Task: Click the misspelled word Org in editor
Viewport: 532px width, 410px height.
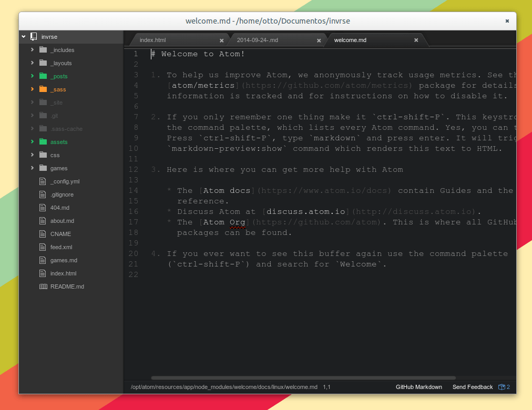Action: [x=238, y=222]
